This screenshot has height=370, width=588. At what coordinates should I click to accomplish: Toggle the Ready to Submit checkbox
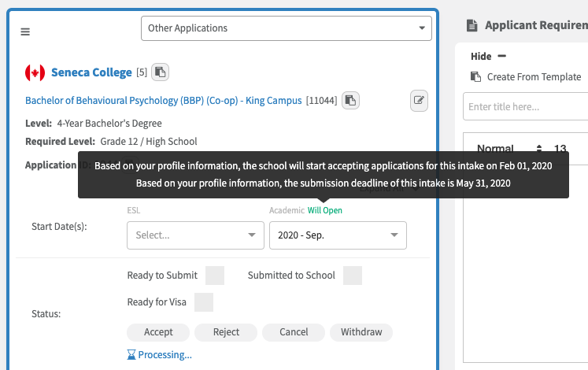pos(215,276)
